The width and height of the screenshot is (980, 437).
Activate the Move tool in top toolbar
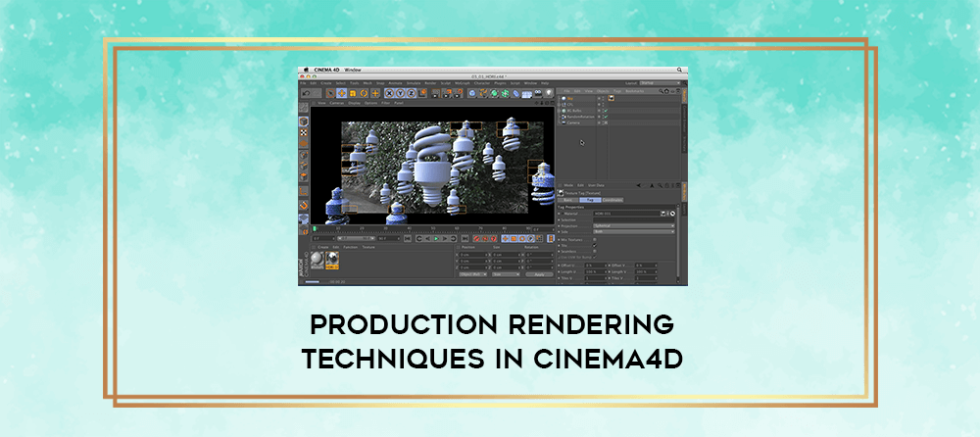342,93
